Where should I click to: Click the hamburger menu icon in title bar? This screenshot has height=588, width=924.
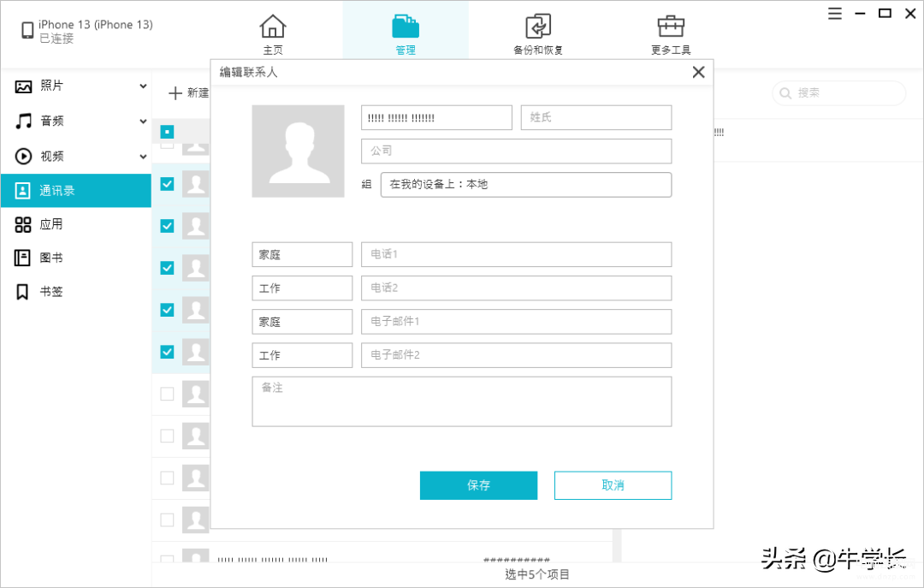[835, 13]
